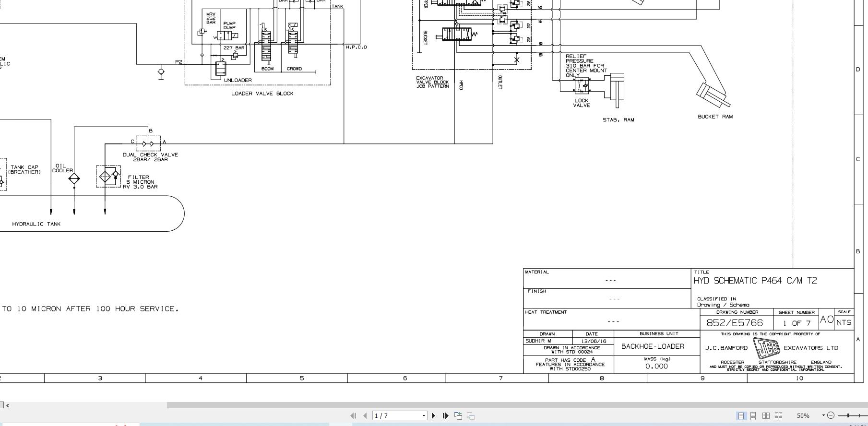
Task: Click the 227 BAR relief label
Action: [x=234, y=48]
